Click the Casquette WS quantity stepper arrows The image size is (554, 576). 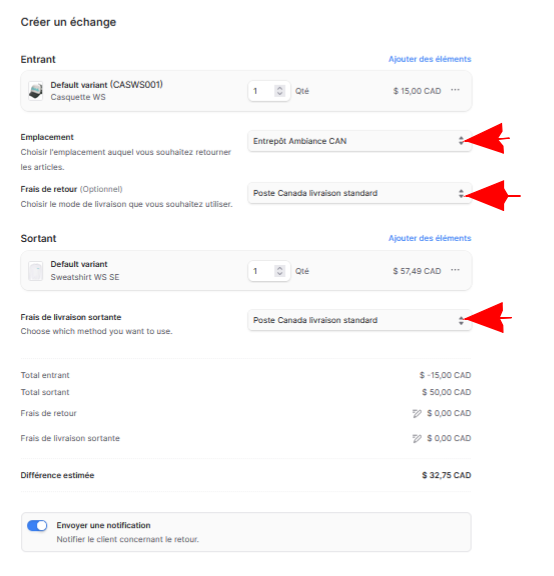click(280, 91)
